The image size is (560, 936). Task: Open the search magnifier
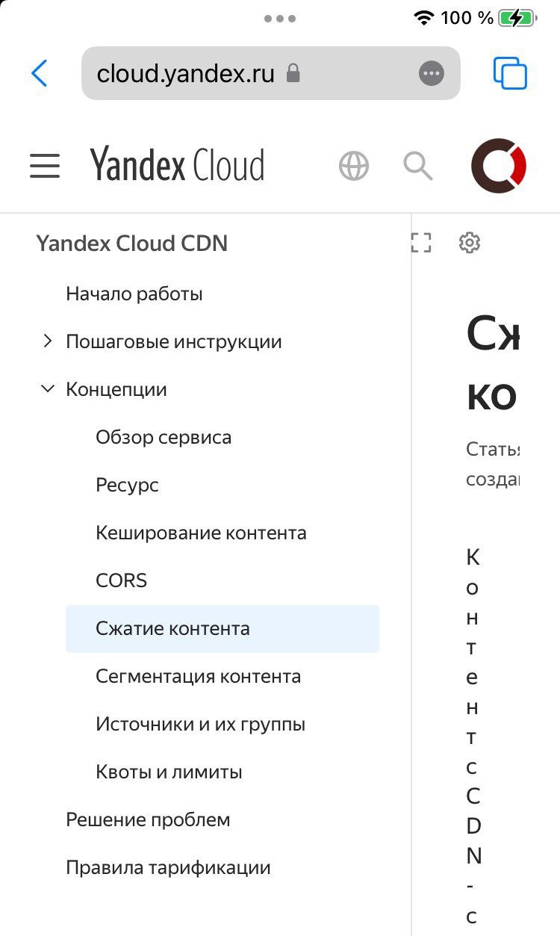point(418,165)
